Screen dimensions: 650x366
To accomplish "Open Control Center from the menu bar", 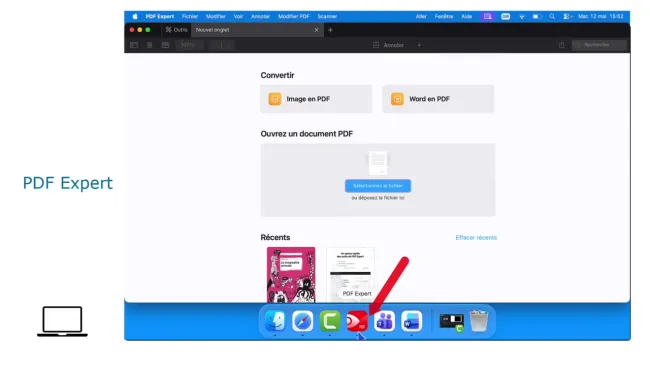I will (567, 17).
